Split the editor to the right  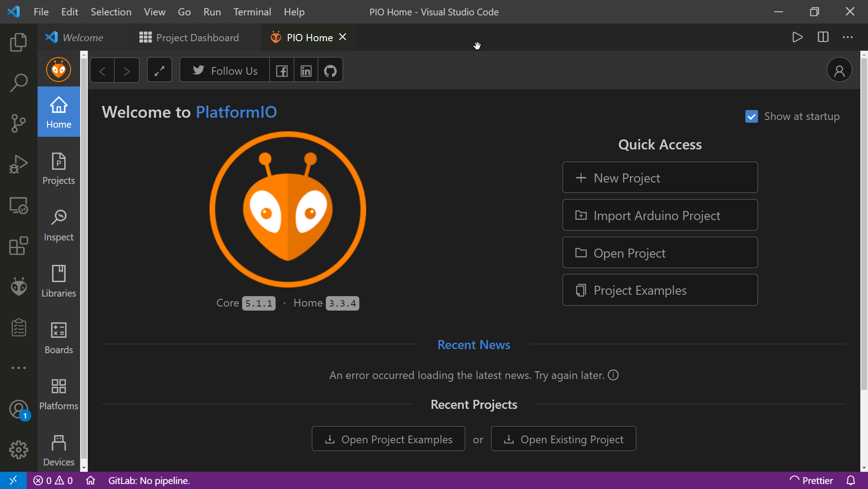(823, 37)
